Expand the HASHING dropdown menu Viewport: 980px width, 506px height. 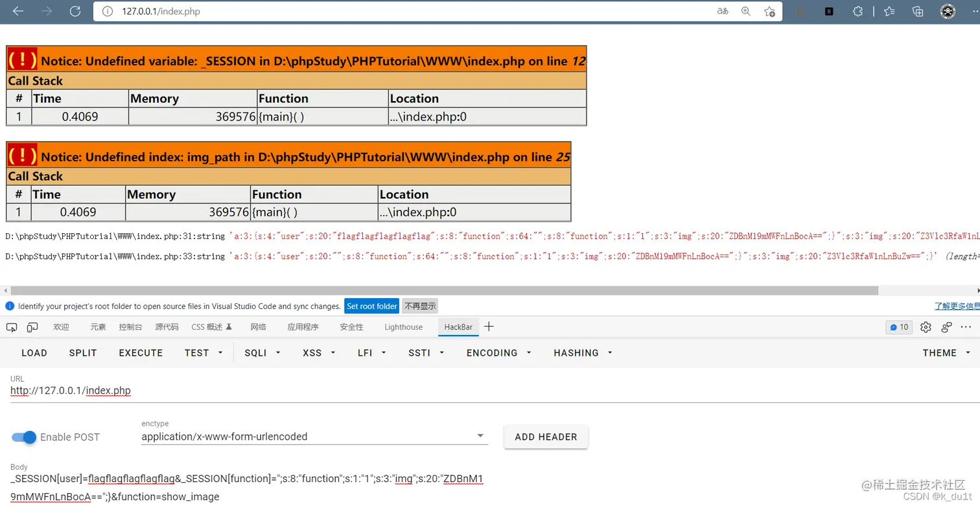pos(583,352)
